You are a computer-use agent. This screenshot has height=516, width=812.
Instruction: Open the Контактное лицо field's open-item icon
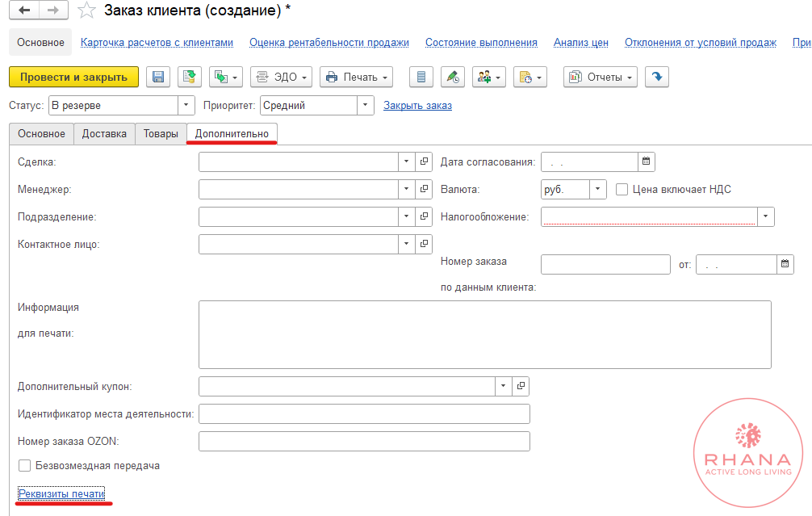coord(424,244)
